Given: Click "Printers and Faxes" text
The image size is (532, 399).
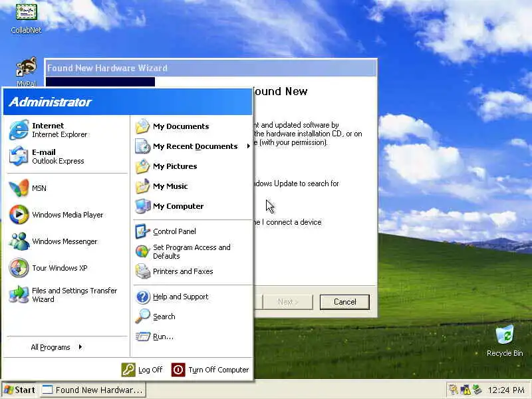Looking at the screenshot, I should tap(183, 271).
